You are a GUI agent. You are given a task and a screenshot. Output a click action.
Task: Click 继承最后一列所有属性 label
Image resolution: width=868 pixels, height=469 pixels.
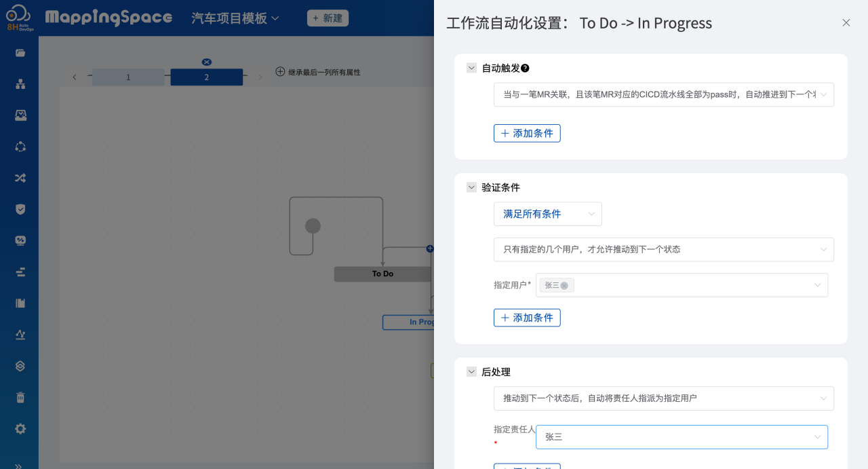click(324, 72)
